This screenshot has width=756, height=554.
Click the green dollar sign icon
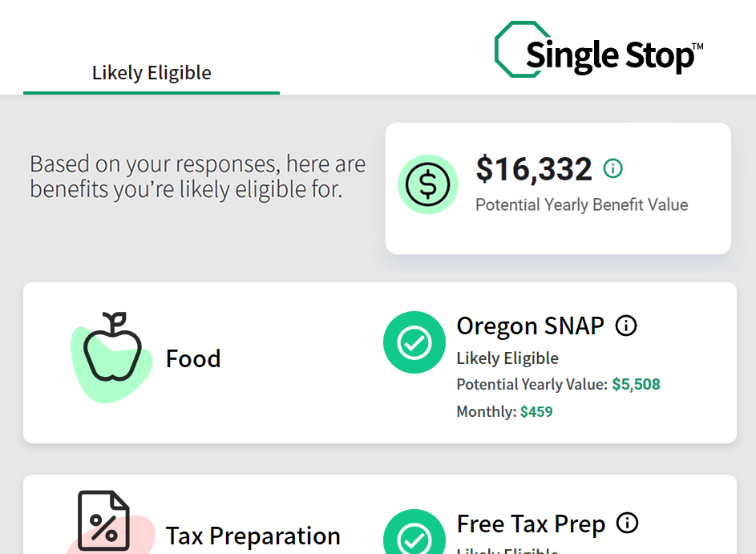coord(428,184)
